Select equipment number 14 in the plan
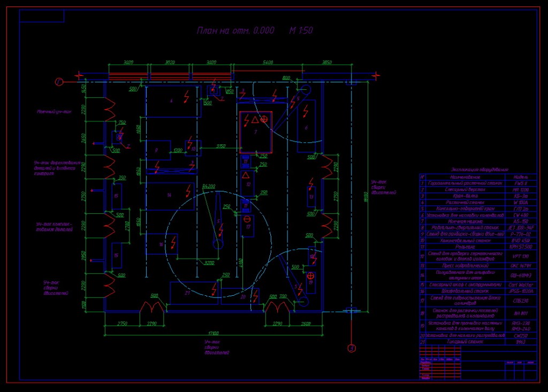This screenshot has width=548, height=392. pyautogui.click(x=169, y=195)
